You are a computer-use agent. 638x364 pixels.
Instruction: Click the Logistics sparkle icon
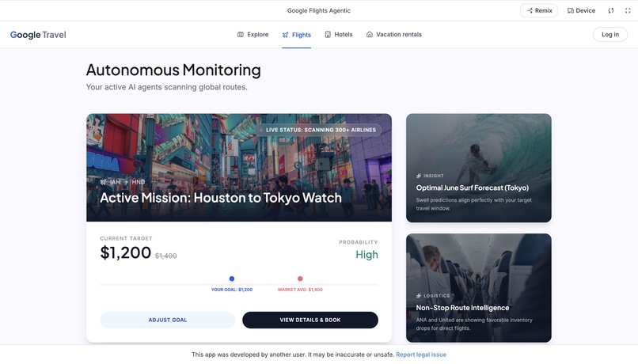click(419, 296)
